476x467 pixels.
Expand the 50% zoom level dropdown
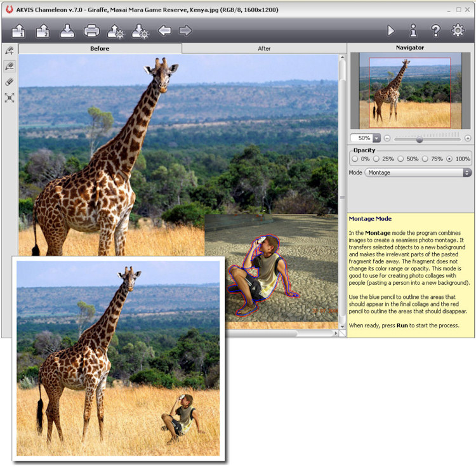pos(376,138)
